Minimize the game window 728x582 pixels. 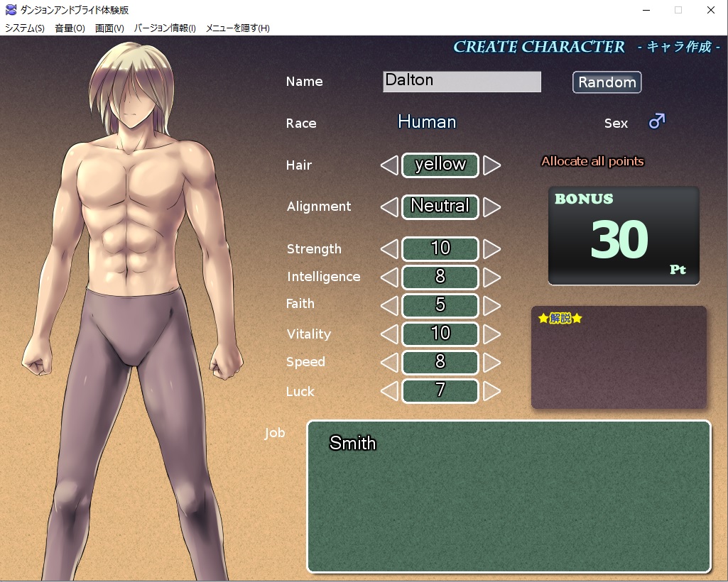[646, 10]
